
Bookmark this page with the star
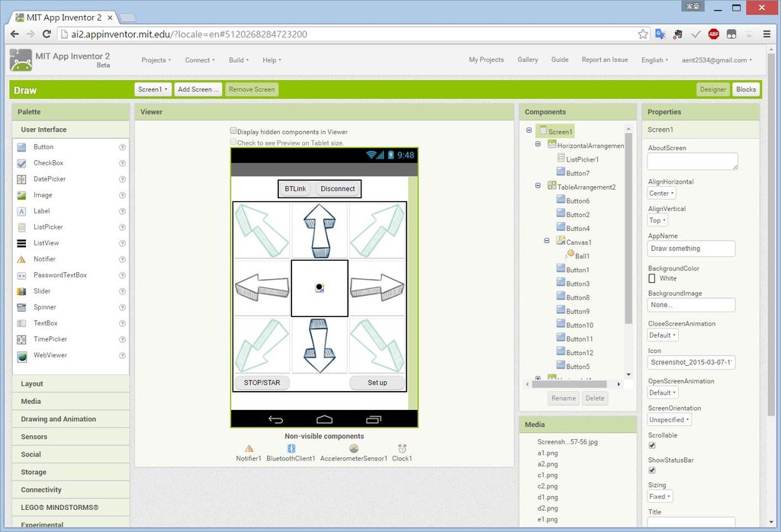click(643, 34)
